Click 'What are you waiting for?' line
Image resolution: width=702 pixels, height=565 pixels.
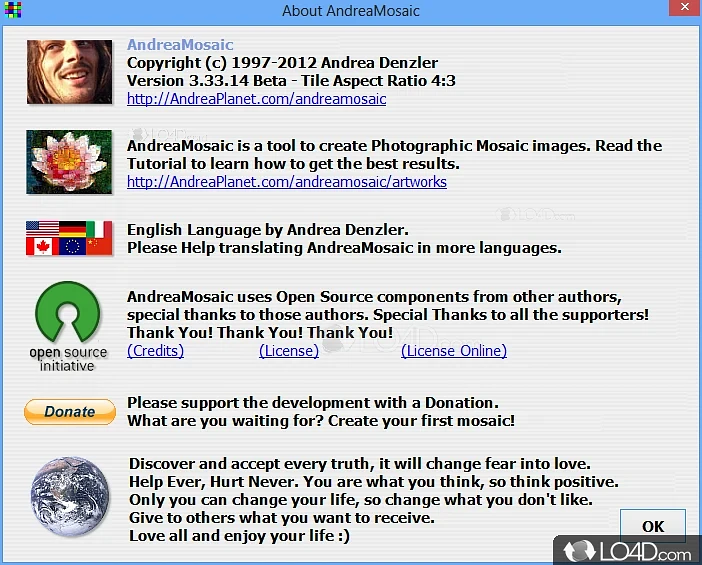coord(321,421)
